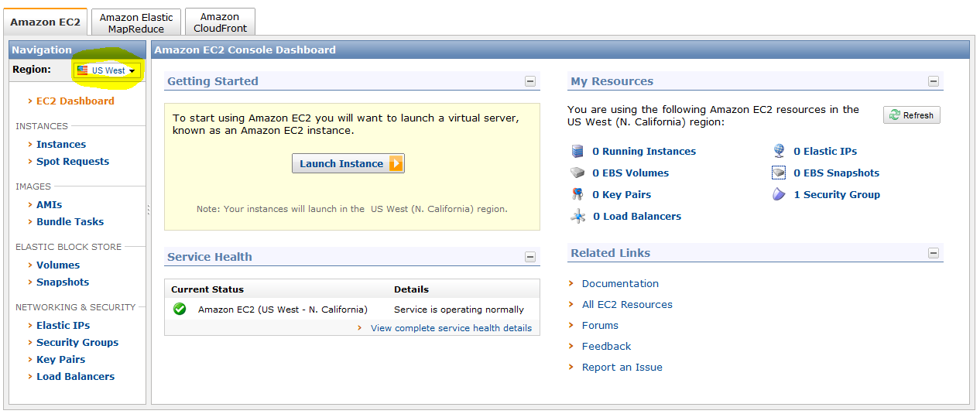Click the 0 Running Instances link

coord(644,152)
